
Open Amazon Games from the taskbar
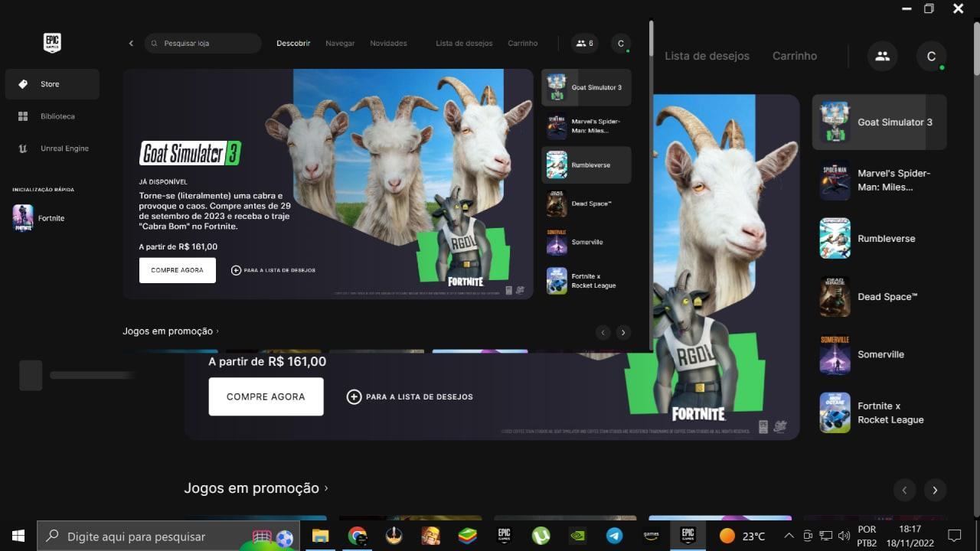652,536
